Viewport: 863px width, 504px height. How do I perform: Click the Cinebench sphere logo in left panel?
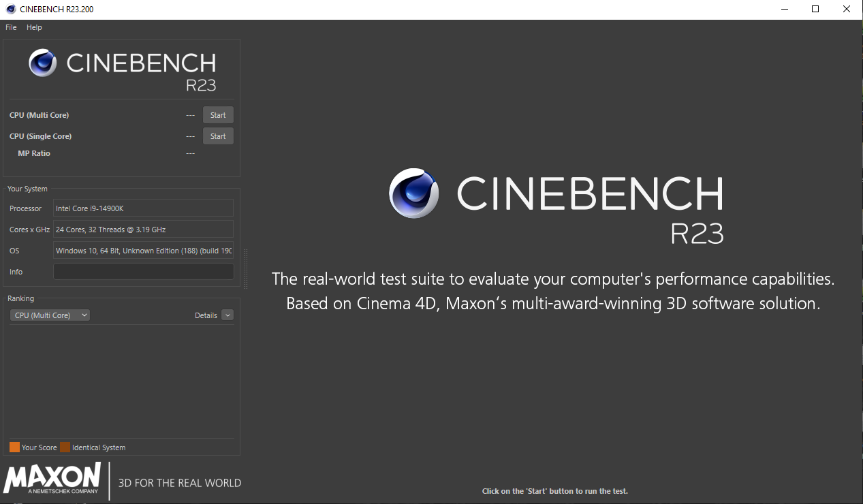[42, 63]
